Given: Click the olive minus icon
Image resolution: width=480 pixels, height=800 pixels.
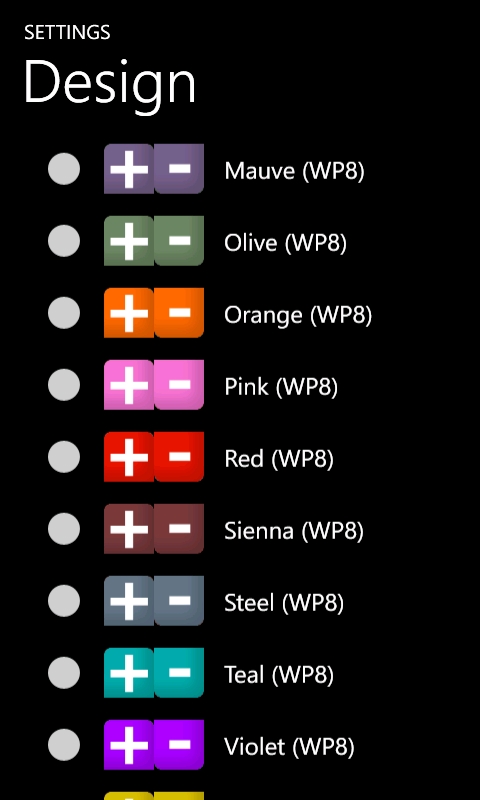Looking at the screenshot, I should click(x=179, y=241).
